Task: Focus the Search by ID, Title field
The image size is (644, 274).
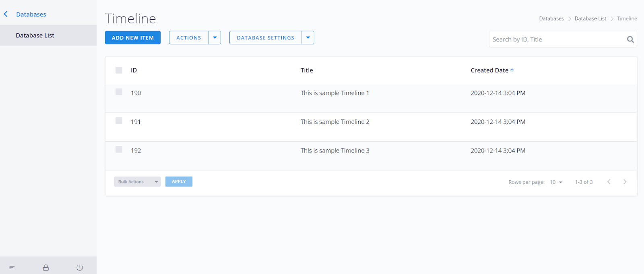Action: point(555,39)
